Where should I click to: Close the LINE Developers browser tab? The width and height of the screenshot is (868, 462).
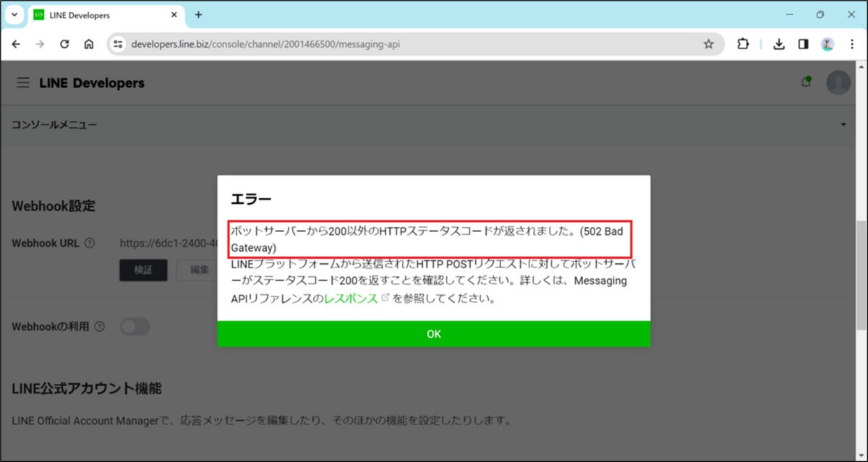(x=174, y=14)
